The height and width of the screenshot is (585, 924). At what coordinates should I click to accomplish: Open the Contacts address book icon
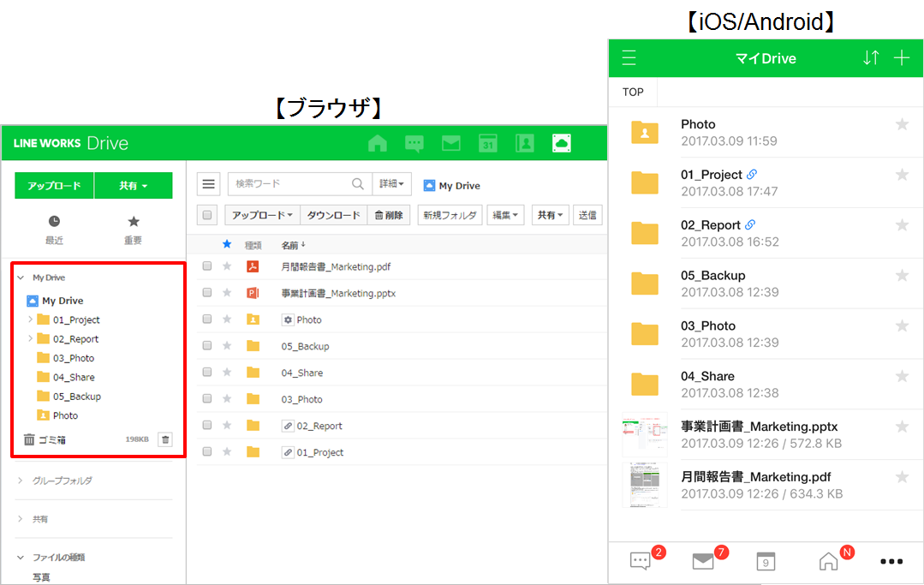coord(525,143)
